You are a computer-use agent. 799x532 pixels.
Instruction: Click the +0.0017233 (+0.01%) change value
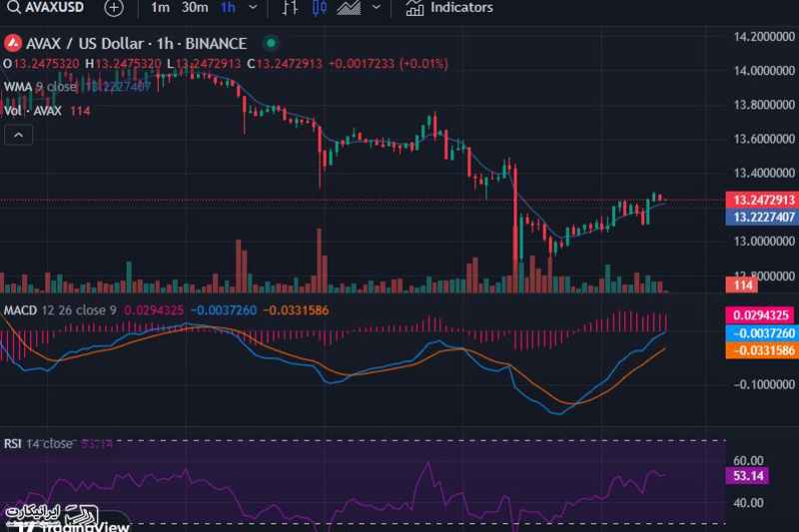(389, 64)
